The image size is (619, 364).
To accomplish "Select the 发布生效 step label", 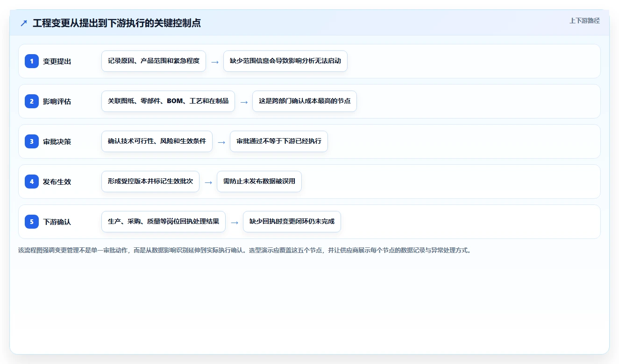I will 57,182.
